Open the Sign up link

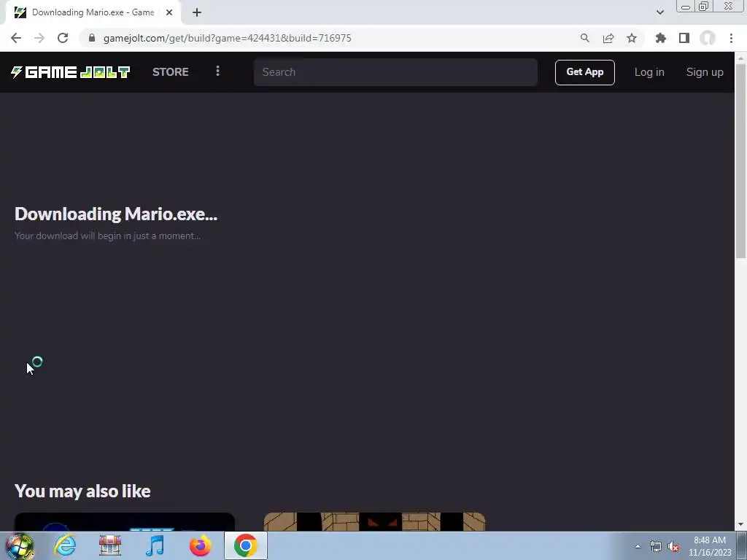[x=705, y=72]
